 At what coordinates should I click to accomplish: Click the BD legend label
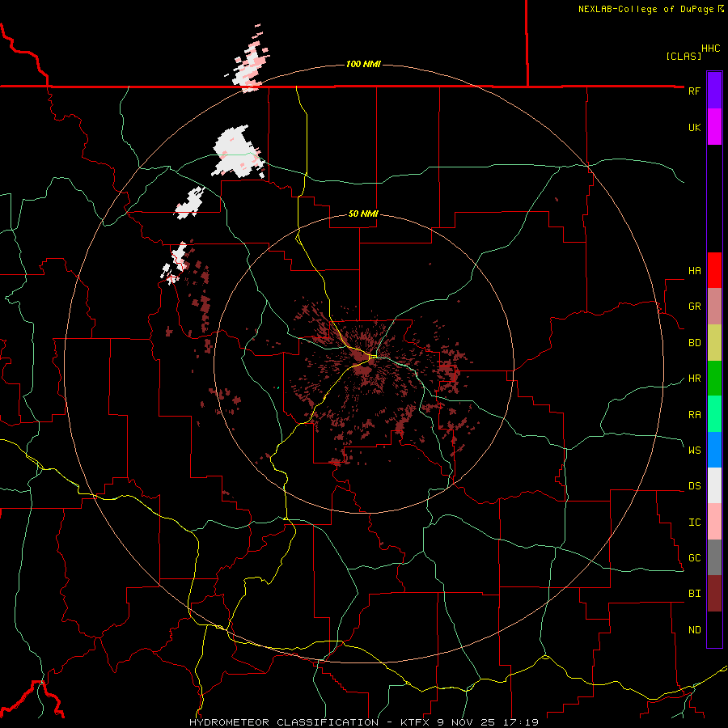click(x=694, y=343)
